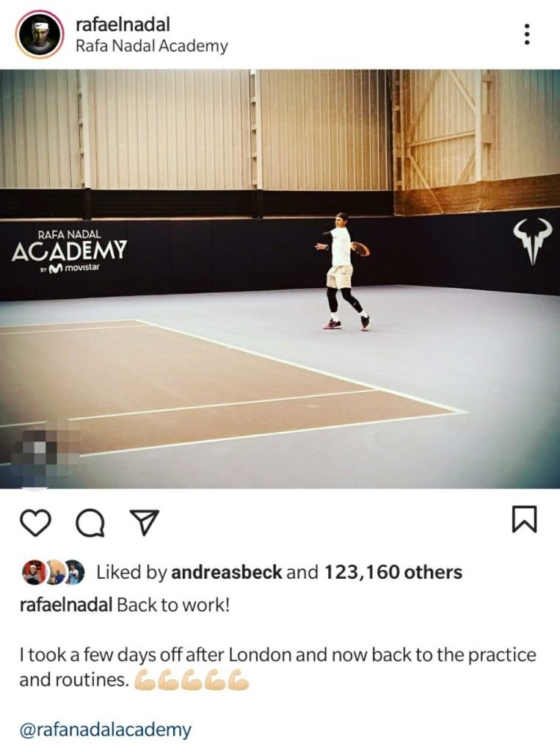
Task: Open the three-dot post options menu
Action: point(527,34)
